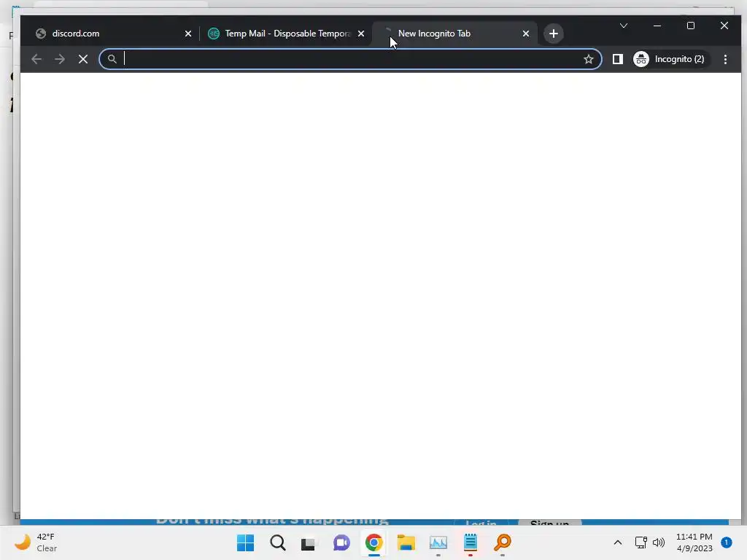
Task: Close the Chrome window
Action: coord(724,26)
